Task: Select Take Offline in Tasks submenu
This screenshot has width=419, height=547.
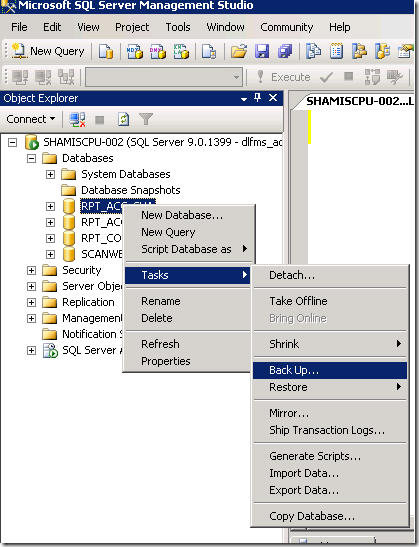Action: 330,301
